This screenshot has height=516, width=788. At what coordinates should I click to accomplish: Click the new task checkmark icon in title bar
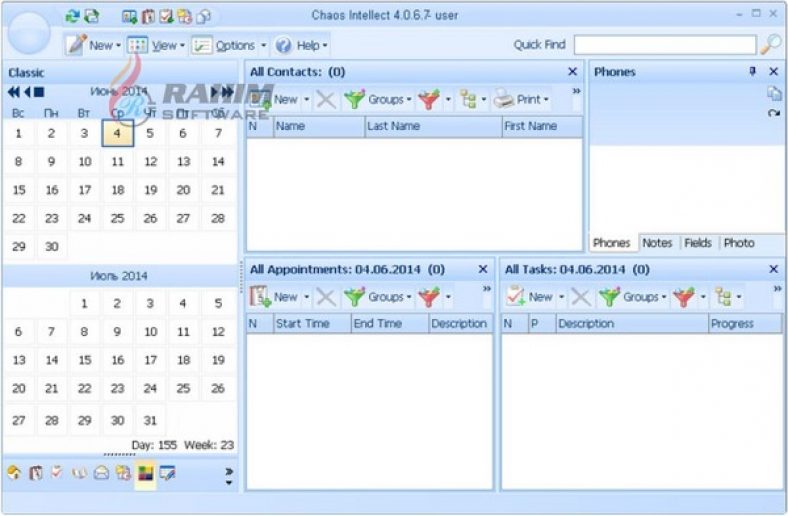pos(166,17)
